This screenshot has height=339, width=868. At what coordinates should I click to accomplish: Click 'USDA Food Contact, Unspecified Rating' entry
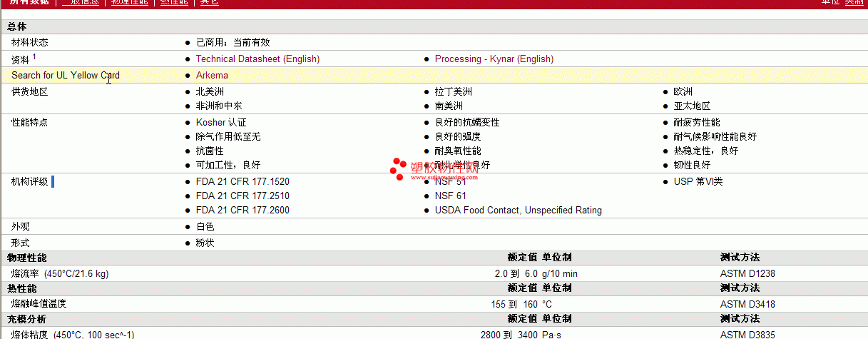pos(519,210)
